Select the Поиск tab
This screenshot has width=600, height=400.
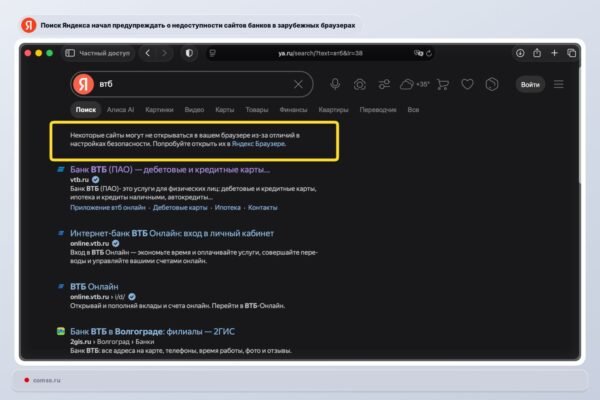click(x=86, y=110)
